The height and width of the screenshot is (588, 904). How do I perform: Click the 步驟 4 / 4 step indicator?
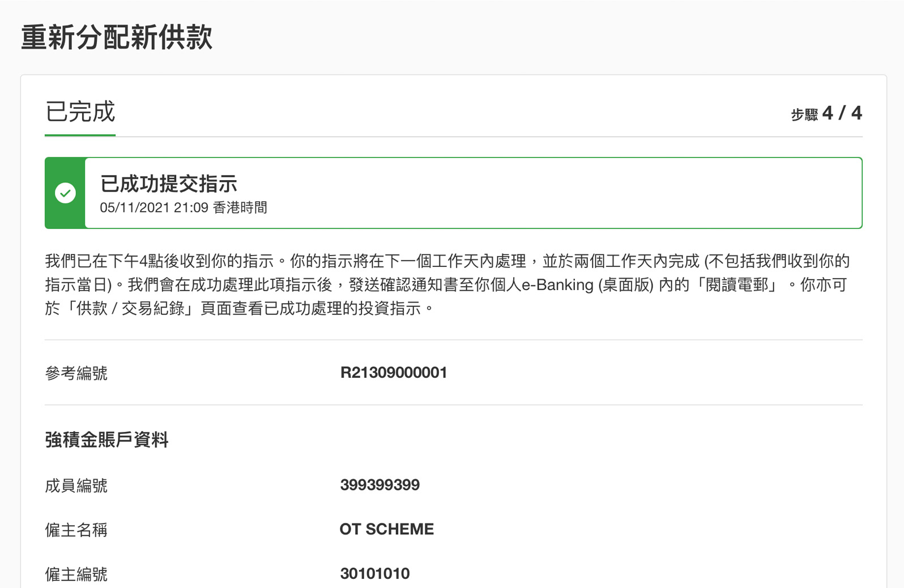pos(826,113)
